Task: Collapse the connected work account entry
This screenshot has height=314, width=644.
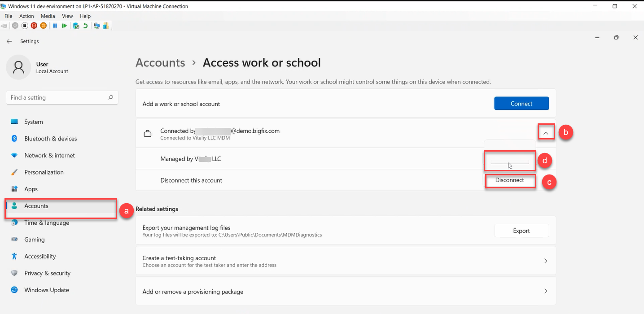Action: point(546,133)
